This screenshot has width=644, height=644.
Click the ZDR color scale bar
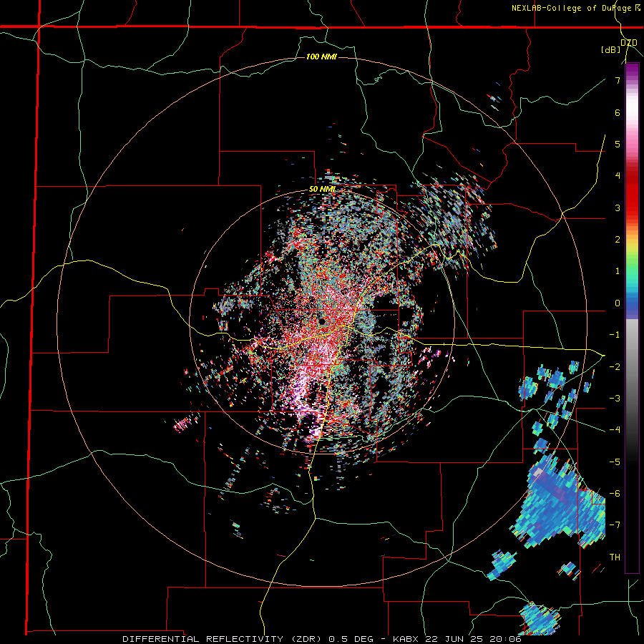tap(632, 318)
